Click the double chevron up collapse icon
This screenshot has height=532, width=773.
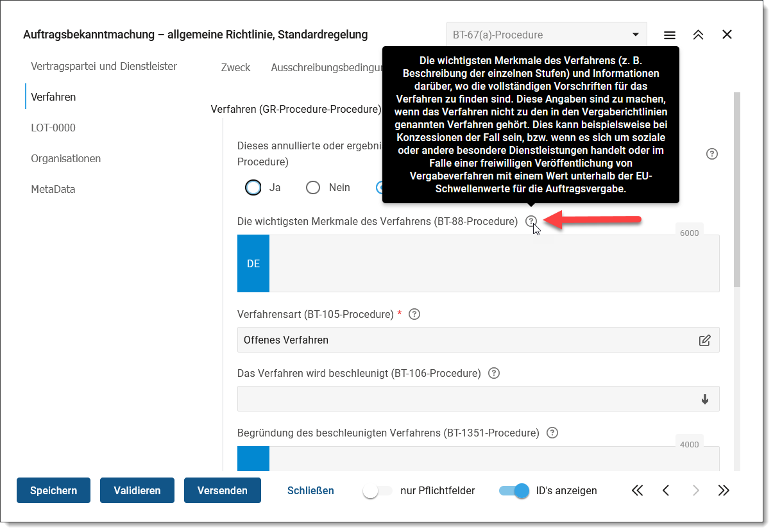point(698,35)
